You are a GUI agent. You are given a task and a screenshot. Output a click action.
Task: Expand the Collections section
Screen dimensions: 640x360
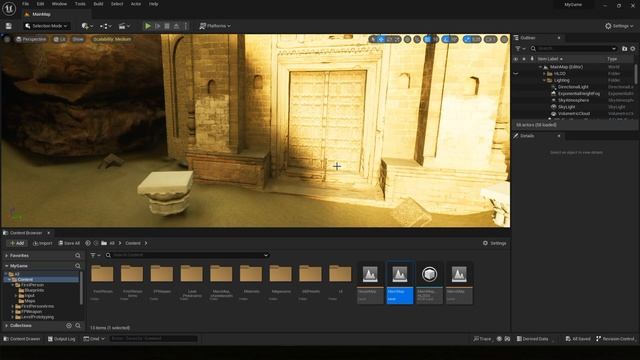pos(7,326)
